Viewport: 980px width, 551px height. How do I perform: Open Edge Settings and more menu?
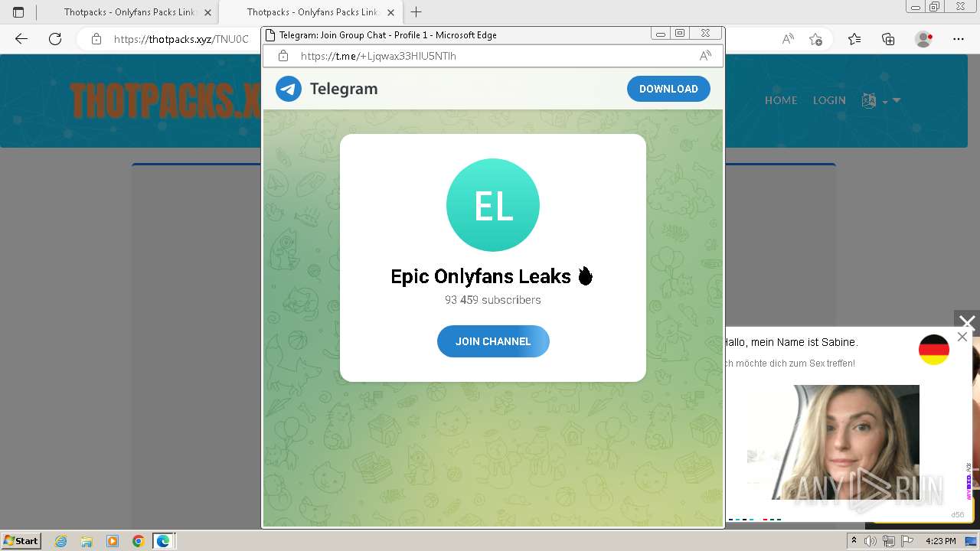click(x=959, y=39)
